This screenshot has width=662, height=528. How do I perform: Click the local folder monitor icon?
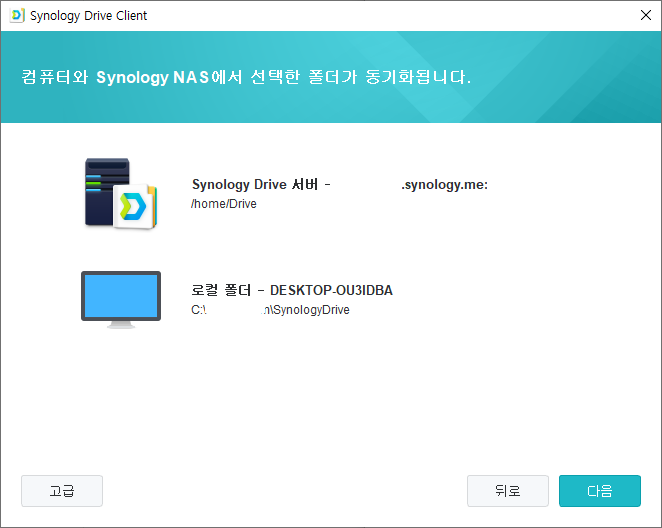point(121,300)
